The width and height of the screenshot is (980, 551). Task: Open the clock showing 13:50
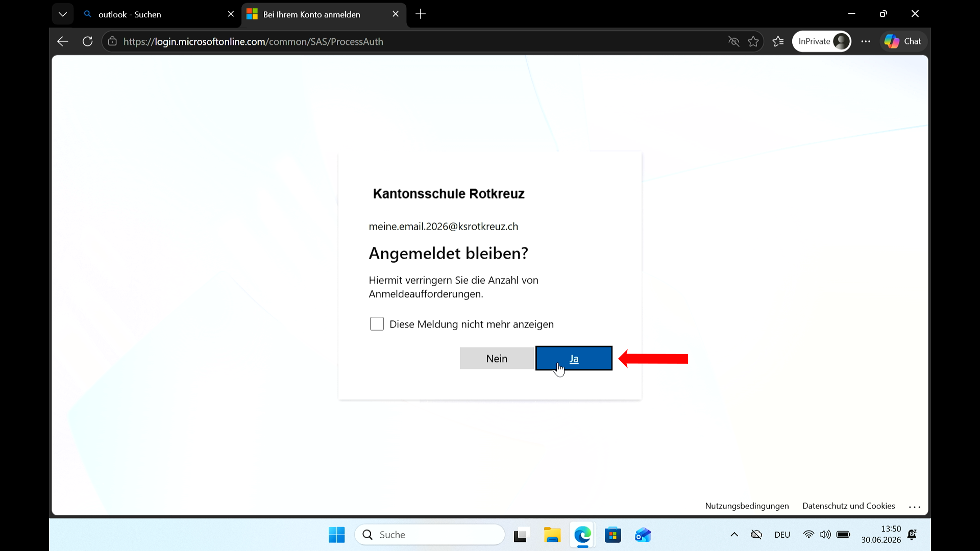click(x=881, y=534)
